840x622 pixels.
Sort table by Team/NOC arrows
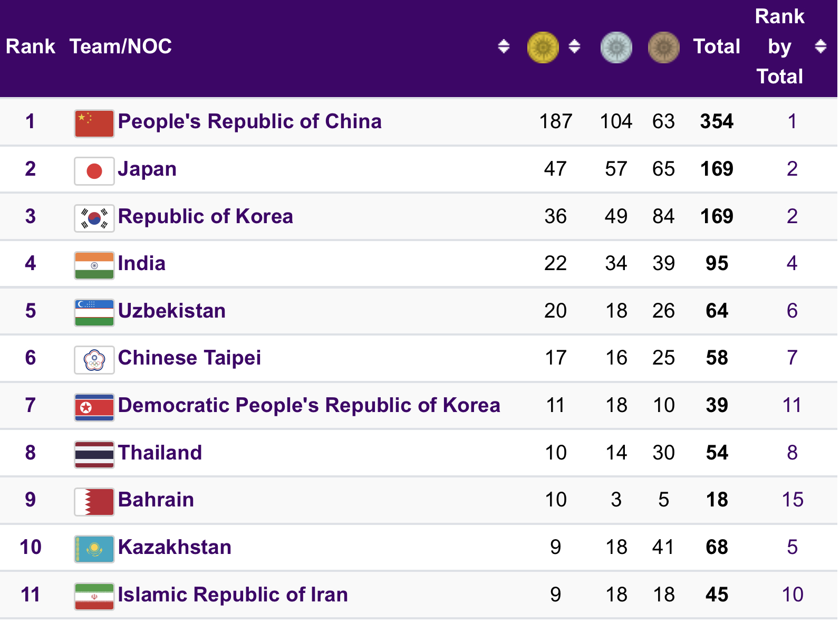click(504, 46)
